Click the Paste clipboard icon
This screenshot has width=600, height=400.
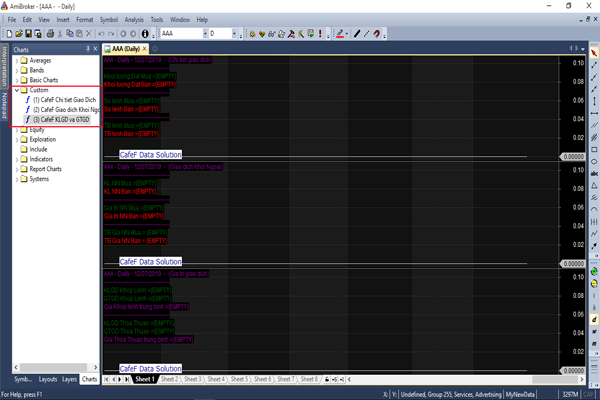[79, 34]
